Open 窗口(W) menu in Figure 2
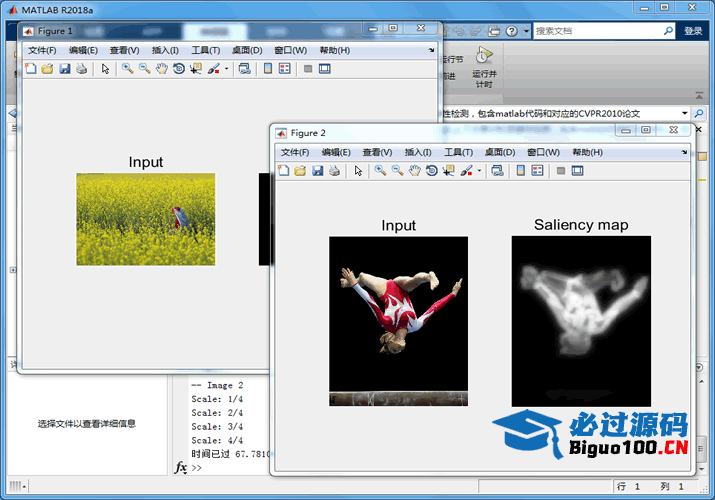 click(x=543, y=152)
